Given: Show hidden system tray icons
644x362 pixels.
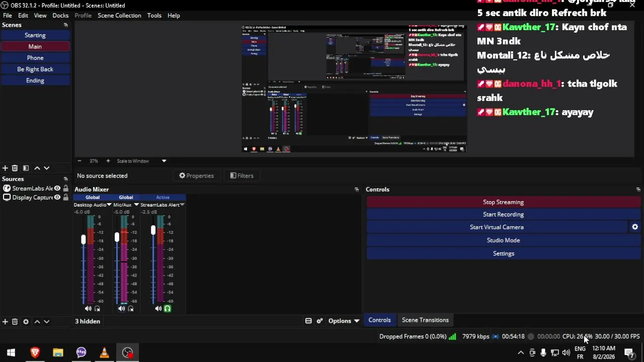Looking at the screenshot, I should click(521, 352).
